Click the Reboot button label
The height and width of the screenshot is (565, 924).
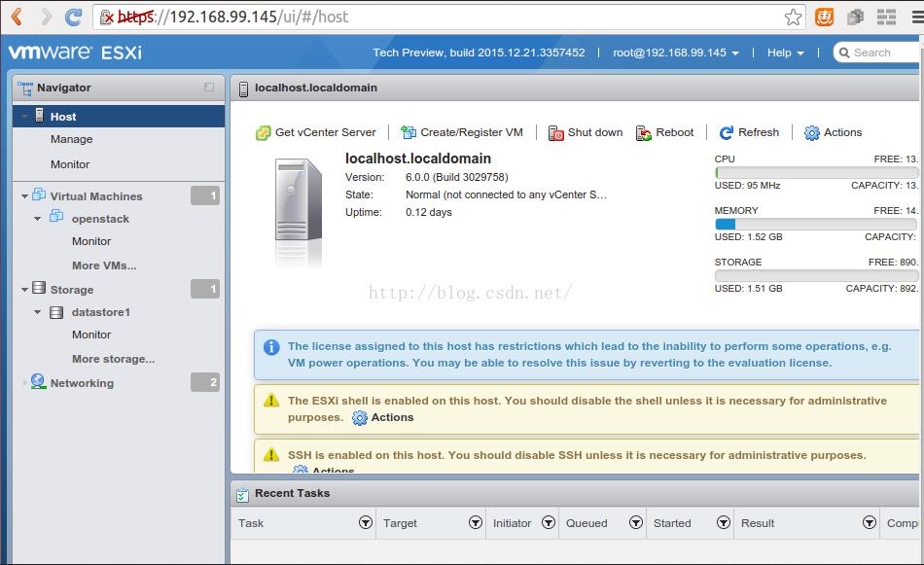[675, 132]
